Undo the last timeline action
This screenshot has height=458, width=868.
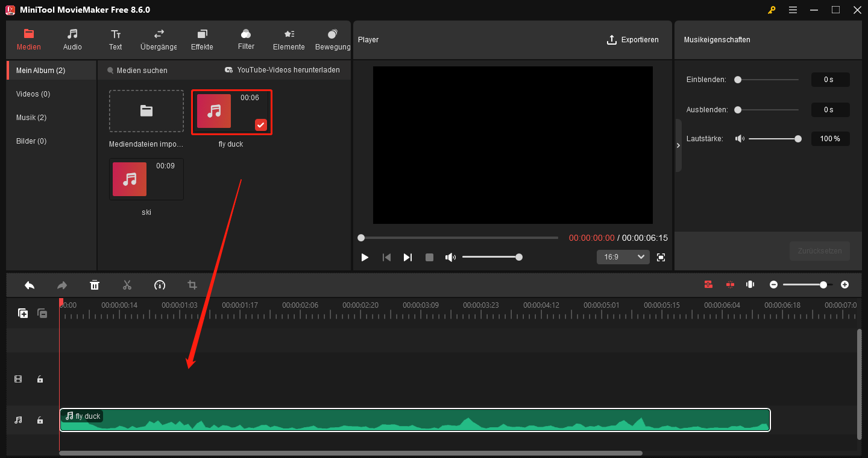[x=30, y=285]
